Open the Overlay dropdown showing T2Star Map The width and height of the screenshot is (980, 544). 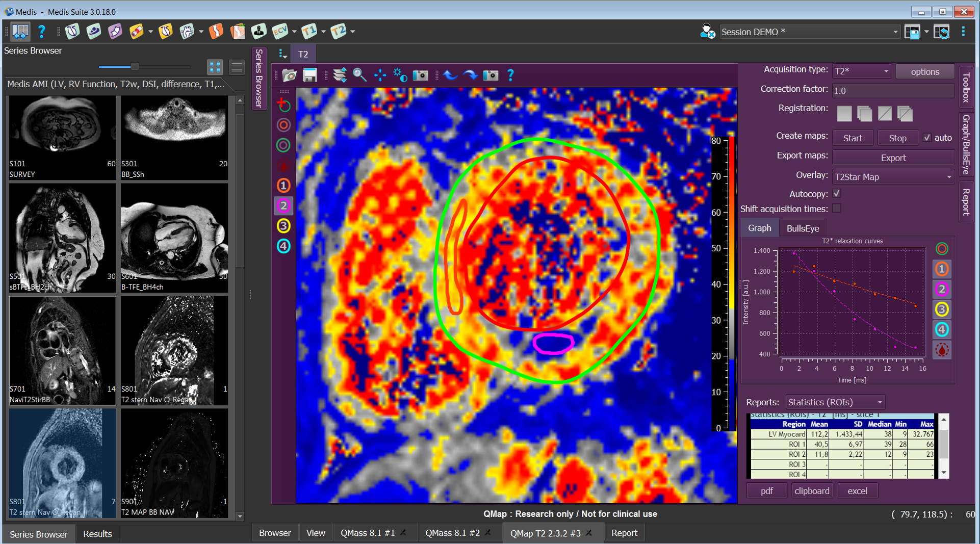pos(893,176)
